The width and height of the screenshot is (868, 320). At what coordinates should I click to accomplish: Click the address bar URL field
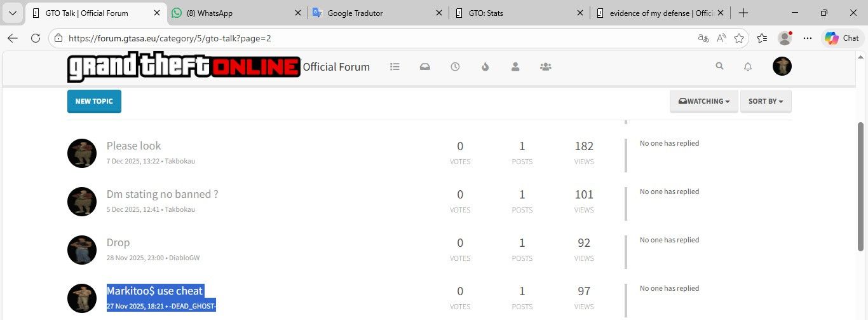[x=375, y=38]
